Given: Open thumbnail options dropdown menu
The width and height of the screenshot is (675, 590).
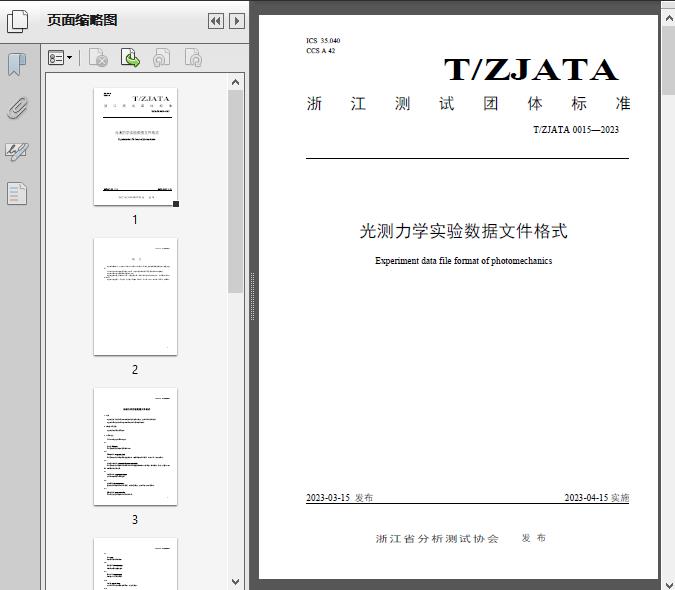Looking at the screenshot, I should tap(60, 58).
